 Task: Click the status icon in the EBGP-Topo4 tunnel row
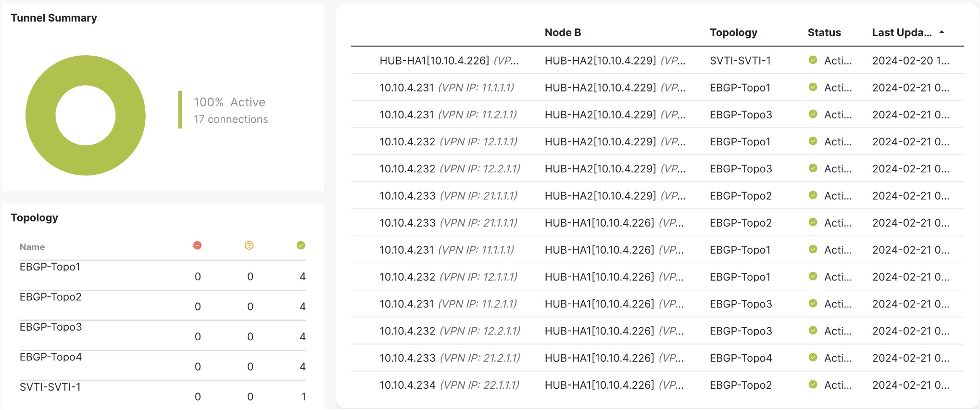(x=813, y=358)
